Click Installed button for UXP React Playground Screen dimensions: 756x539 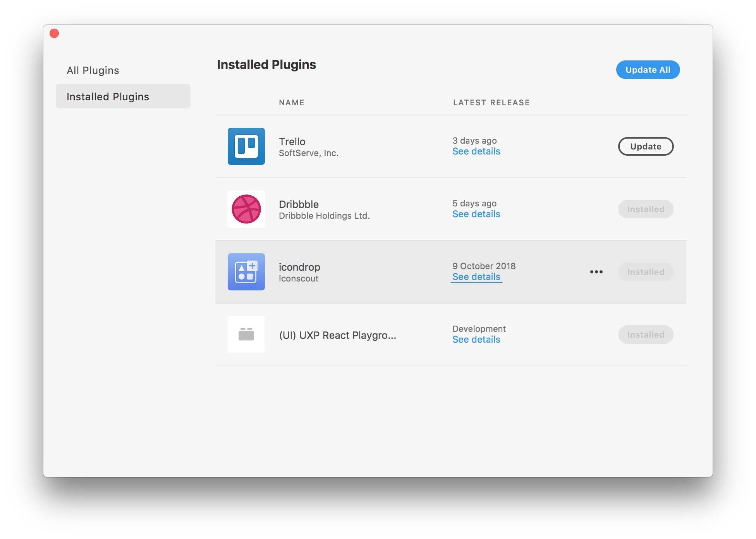pyautogui.click(x=646, y=335)
